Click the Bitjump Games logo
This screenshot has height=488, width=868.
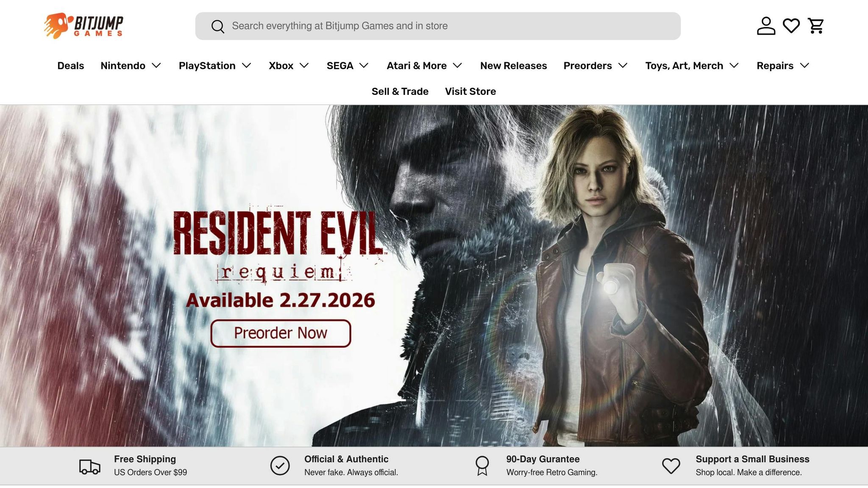pos(83,26)
